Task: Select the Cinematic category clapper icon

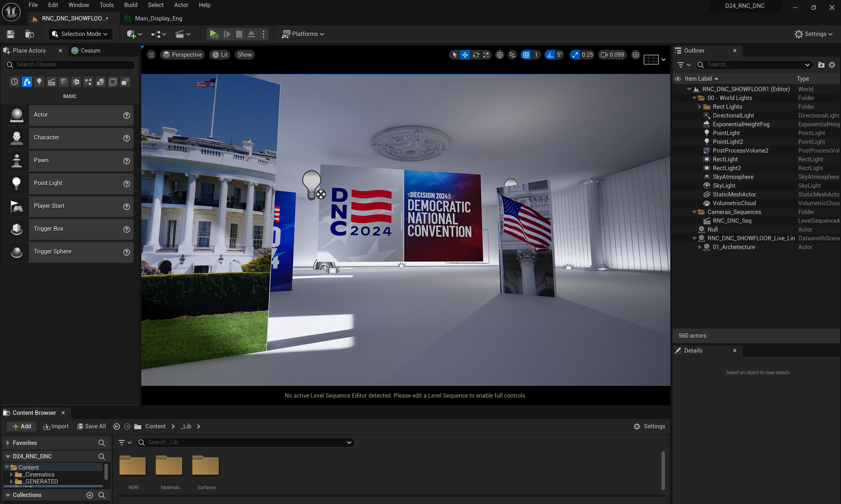Action: pyautogui.click(x=52, y=82)
